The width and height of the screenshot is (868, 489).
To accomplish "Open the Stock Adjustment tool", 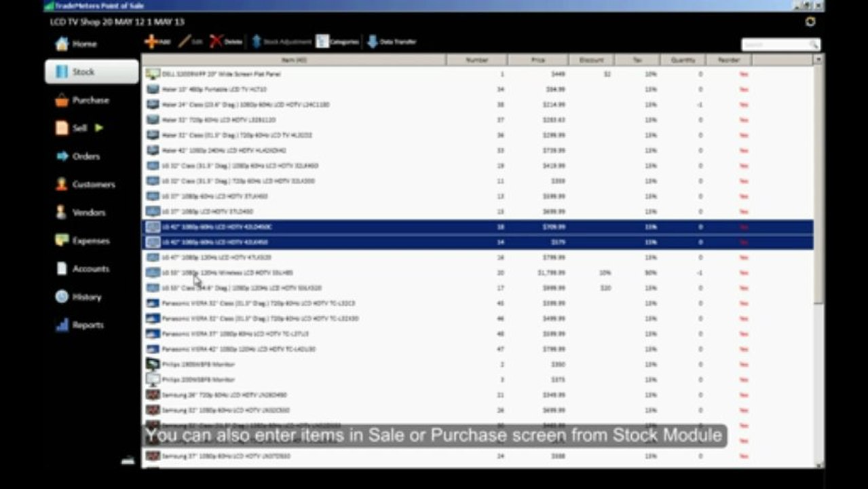I will [x=282, y=42].
